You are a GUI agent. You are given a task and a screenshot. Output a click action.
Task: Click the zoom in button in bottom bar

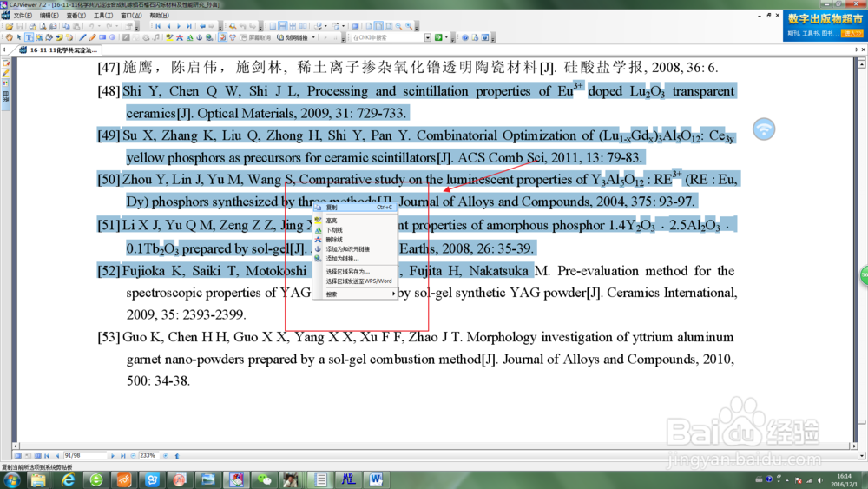166,455
